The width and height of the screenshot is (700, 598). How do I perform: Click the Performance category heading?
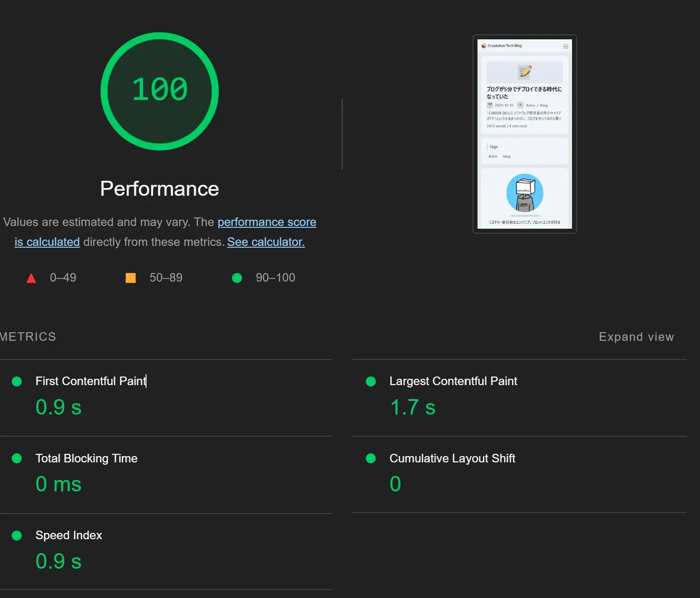click(160, 188)
